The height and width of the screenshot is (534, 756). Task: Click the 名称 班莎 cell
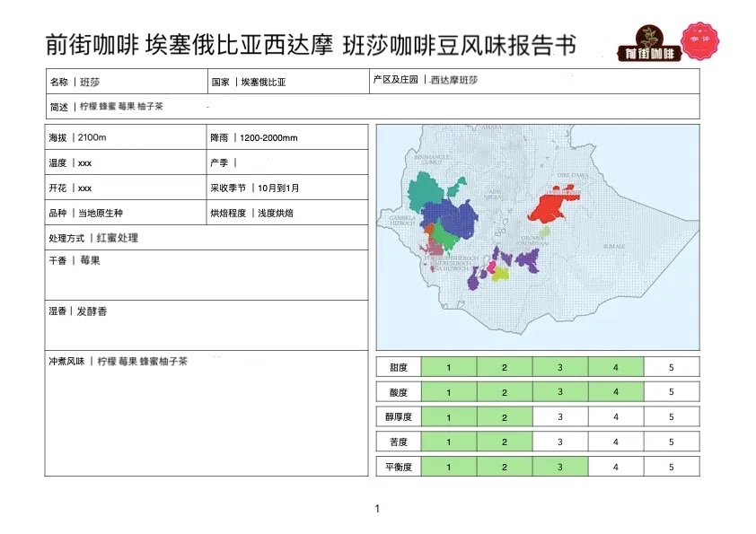[127, 82]
